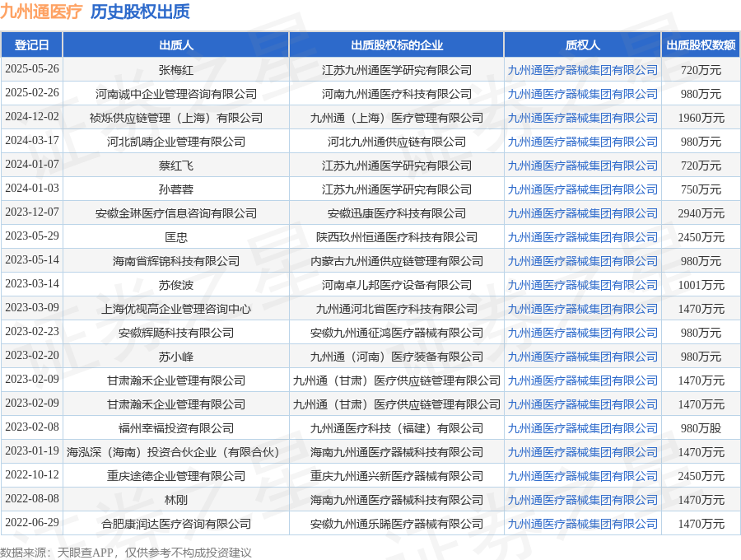Open the 质权人 link in the 匡忠 row
This screenshot has height=560, width=741.
(x=582, y=237)
